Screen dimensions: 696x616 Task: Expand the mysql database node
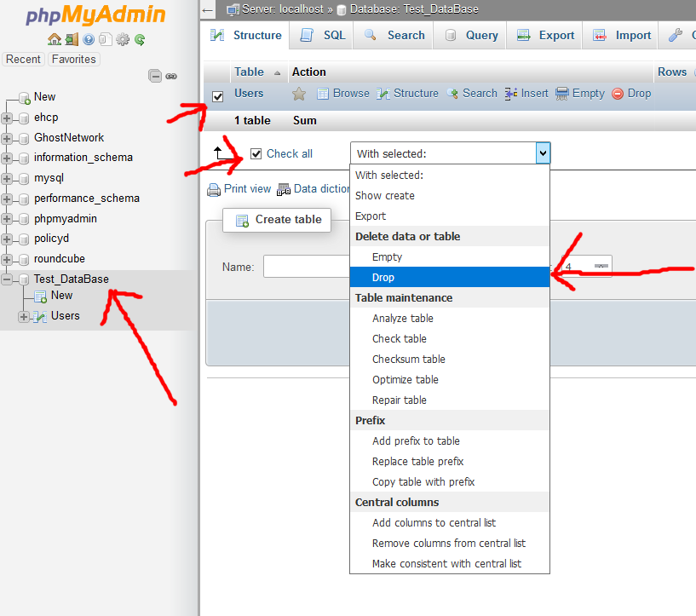7,179
